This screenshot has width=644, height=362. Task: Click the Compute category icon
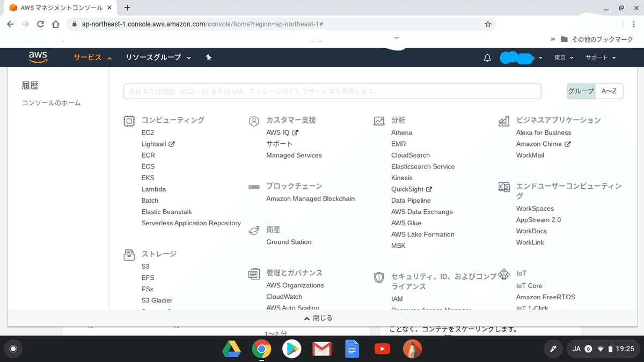(x=129, y=121)
